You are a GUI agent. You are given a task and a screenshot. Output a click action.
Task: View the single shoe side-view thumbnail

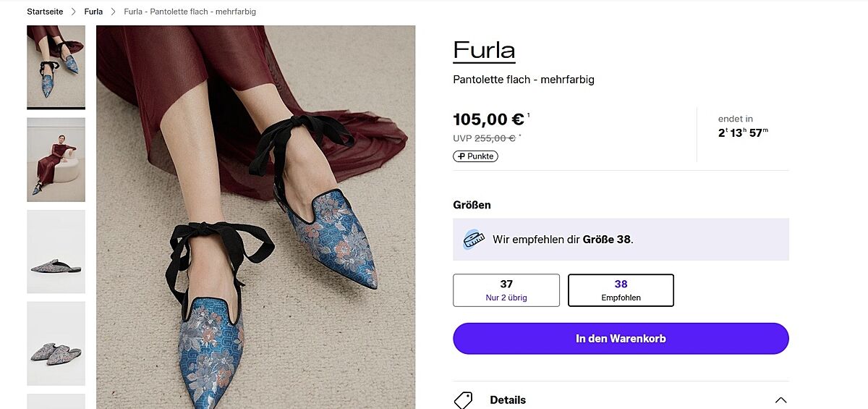tap(56, 252)
